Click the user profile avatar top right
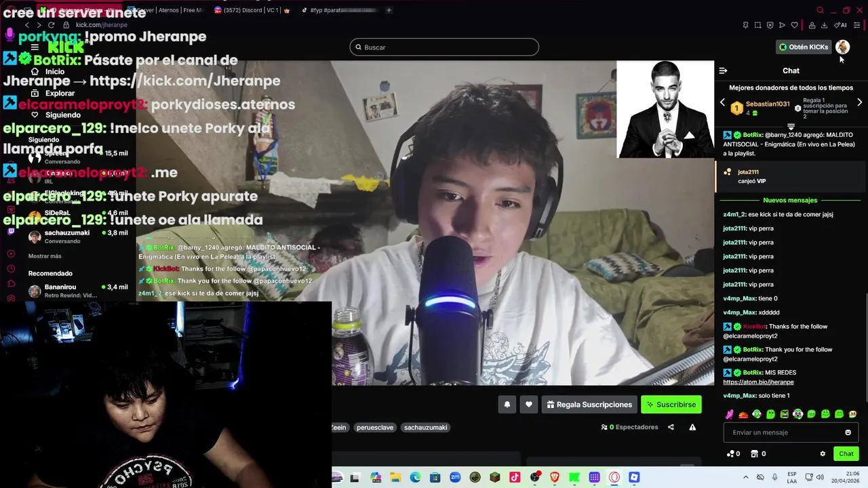 coord(842,47)
